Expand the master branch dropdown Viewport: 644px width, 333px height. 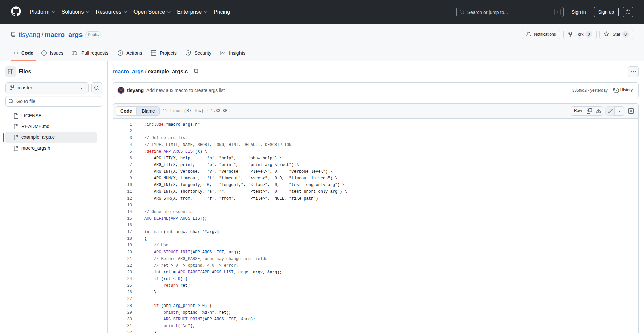pos(47,88)
